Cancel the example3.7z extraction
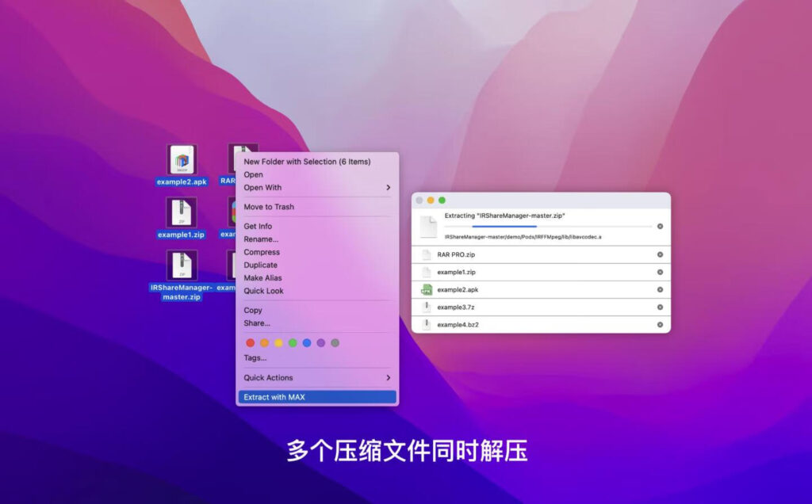Viewport: 812px width, 504px height. click(x=660, y=307)
